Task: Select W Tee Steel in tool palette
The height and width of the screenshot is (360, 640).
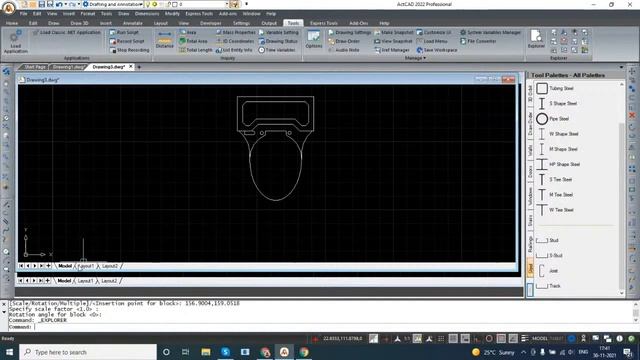Action: coord(555,210)
